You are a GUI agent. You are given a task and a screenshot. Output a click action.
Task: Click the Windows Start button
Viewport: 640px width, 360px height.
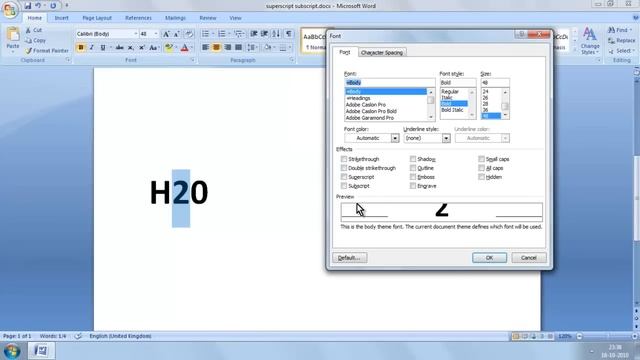click(x=11, y=351)
